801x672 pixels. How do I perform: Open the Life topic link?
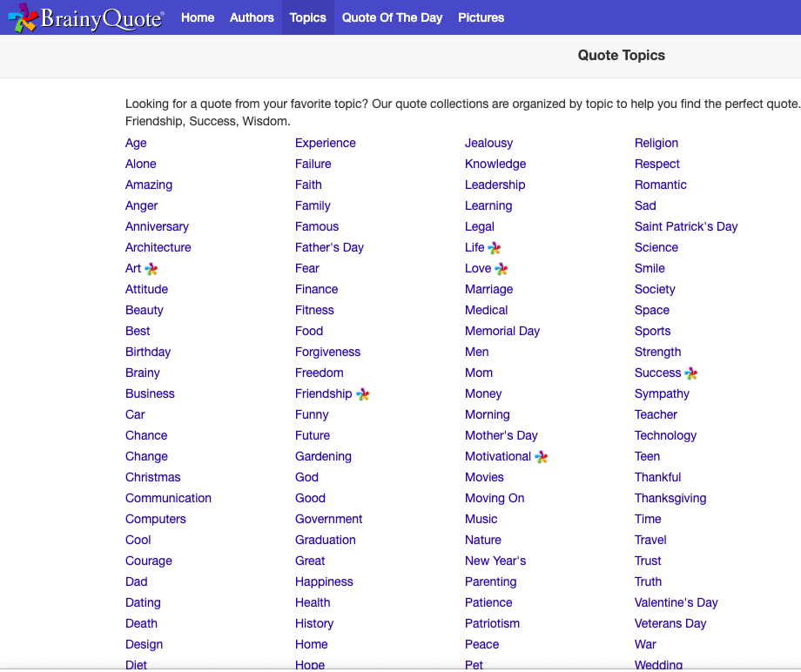click(475, 248)
